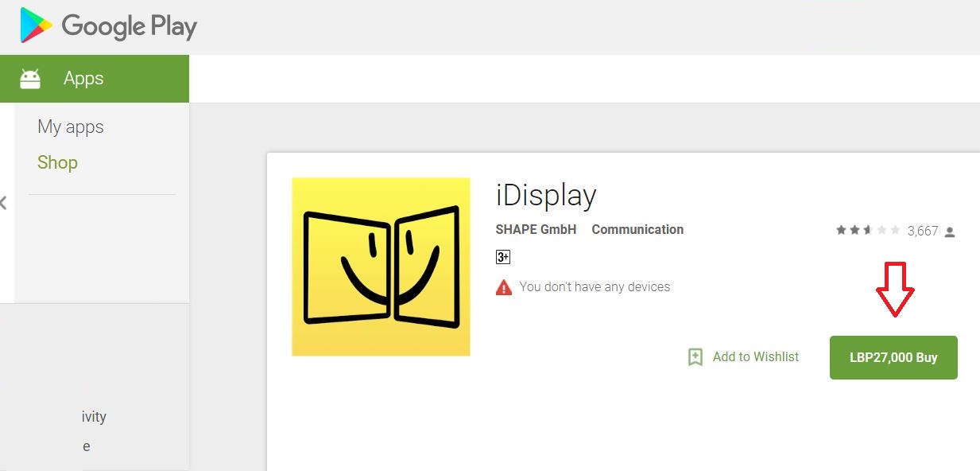Screen dimensions: 980x471
Task: Click the Android robot icon
Action: (30, 79)
